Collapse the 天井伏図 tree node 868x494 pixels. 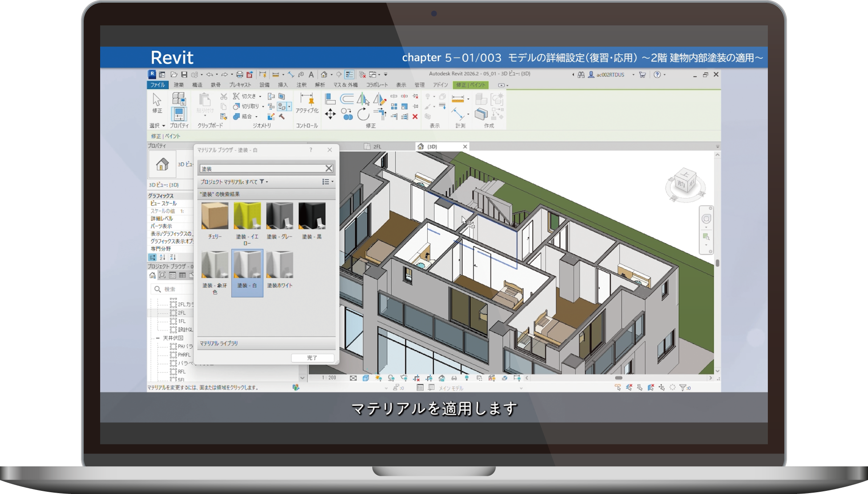[158, 338]
